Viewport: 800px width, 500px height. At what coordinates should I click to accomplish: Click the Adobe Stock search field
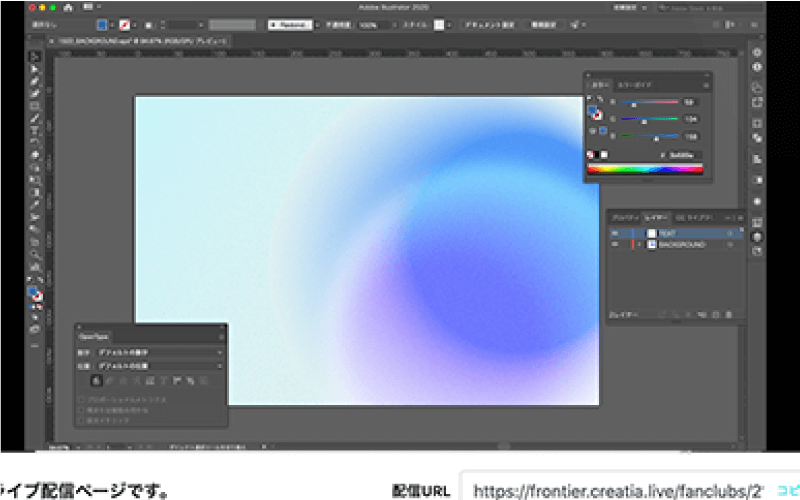click(x=710, y=8)
